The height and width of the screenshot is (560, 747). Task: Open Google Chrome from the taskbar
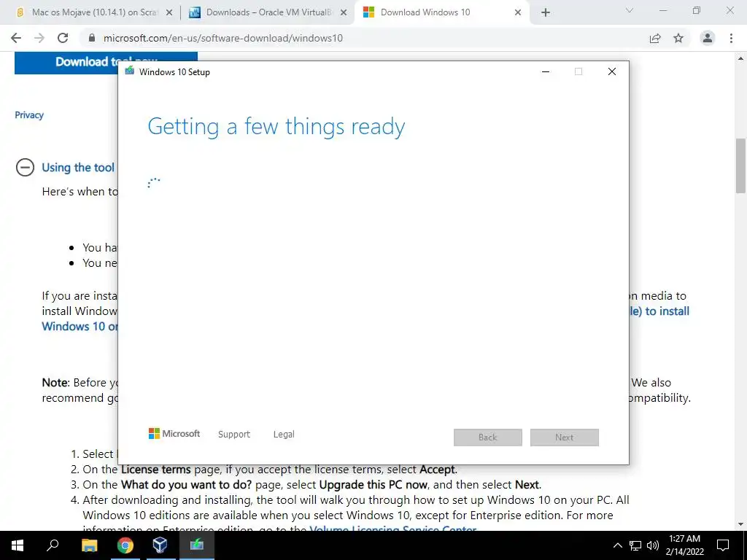(x=125, y=545)
